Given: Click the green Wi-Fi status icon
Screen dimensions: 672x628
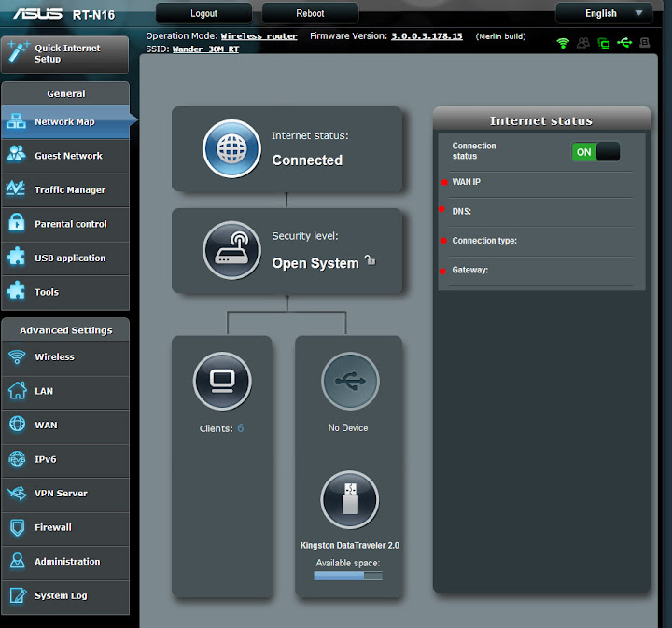Looking at the screenshot, I should (563, 43).
